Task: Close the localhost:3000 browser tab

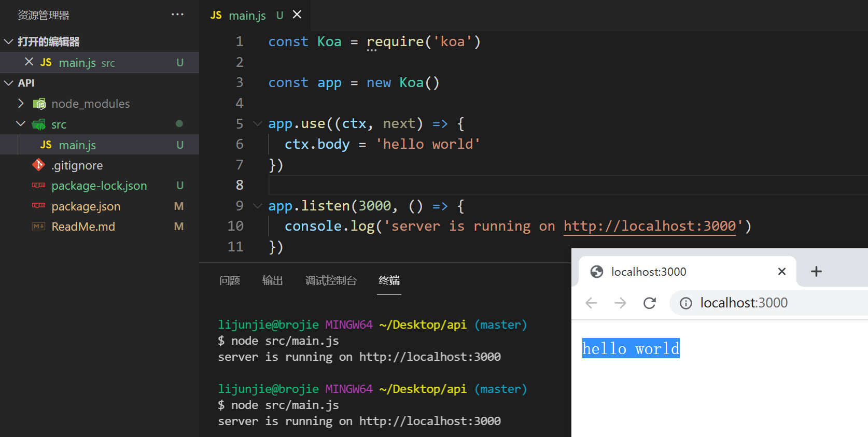Action: pos(782,271)
